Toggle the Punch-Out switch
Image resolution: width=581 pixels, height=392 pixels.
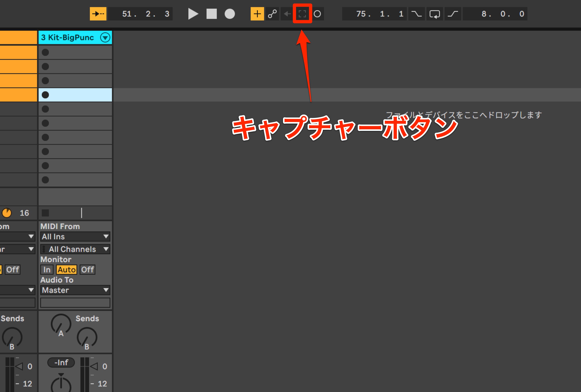point(453,14)
